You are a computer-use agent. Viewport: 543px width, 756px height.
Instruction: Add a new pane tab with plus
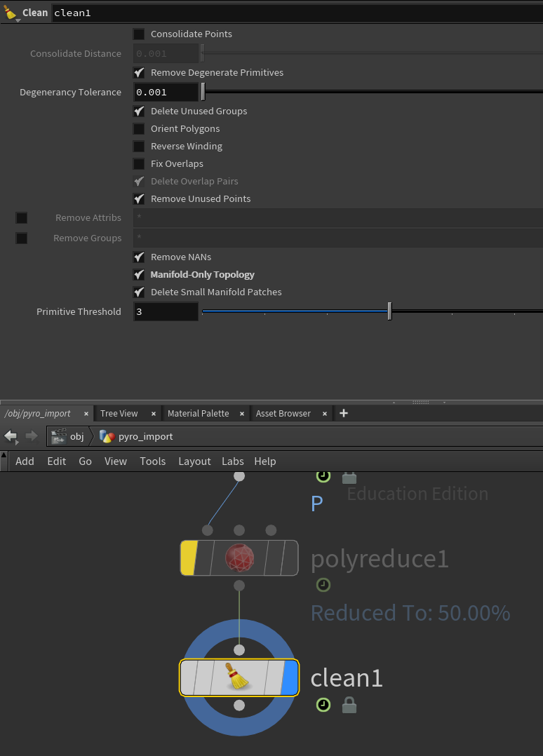coord(344,413)
